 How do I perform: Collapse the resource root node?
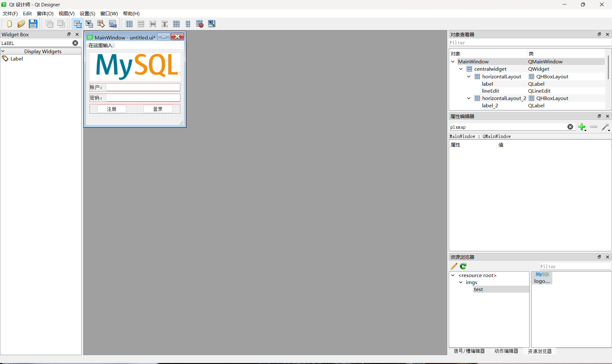coord(453,275)
